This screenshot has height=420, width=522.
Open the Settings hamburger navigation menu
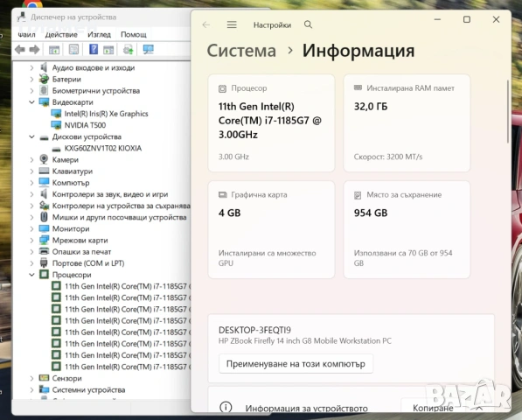pos(232,24)
